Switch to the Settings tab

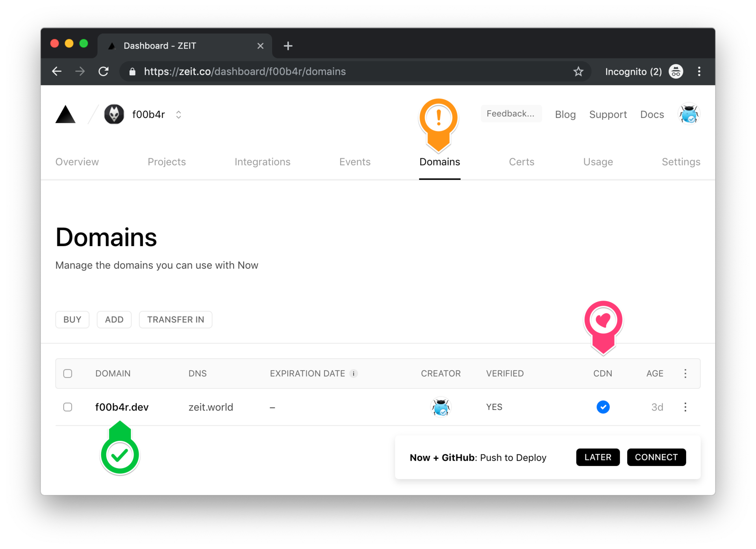pyautogui.click(x=681, y=162)
